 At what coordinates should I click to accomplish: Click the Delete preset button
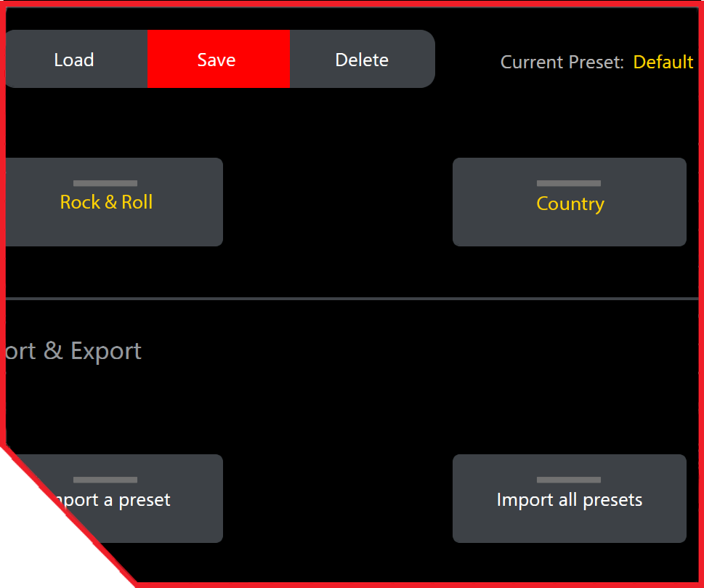point(362,60)
